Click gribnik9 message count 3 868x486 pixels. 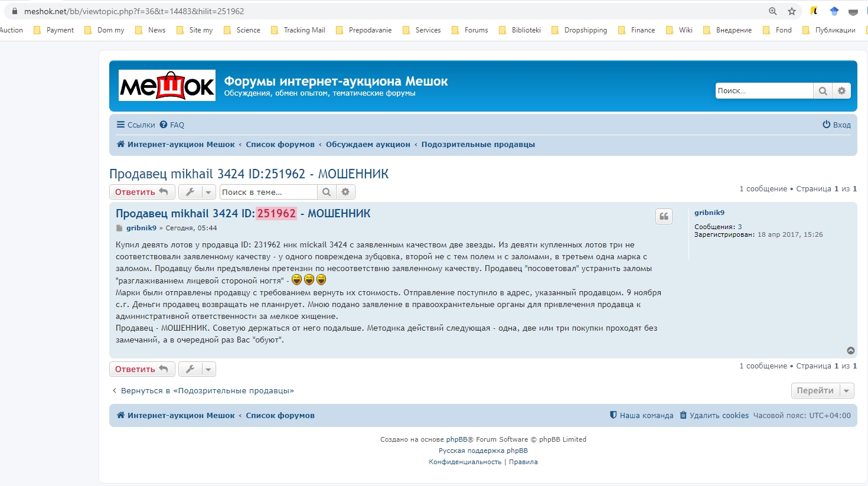tap(740, 227)
